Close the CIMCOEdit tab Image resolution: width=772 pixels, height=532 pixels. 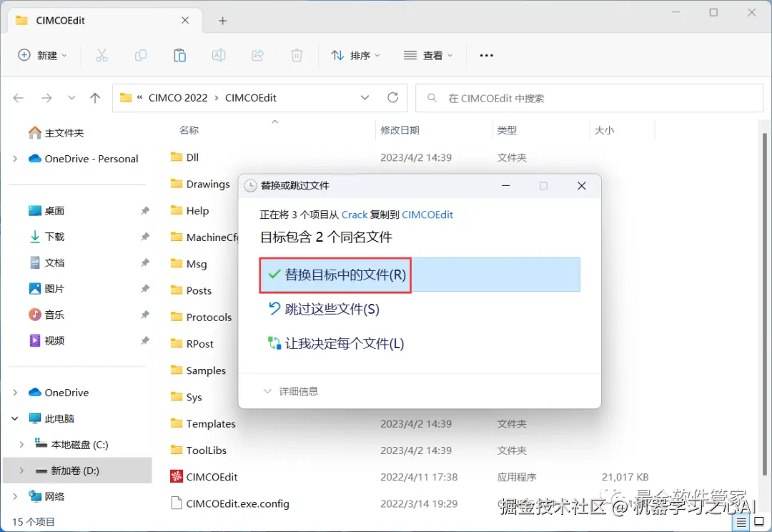coord(185,20)
